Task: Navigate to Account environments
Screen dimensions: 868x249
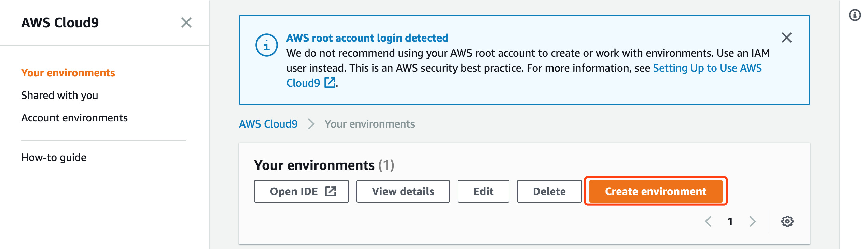Action: [74, 118]
